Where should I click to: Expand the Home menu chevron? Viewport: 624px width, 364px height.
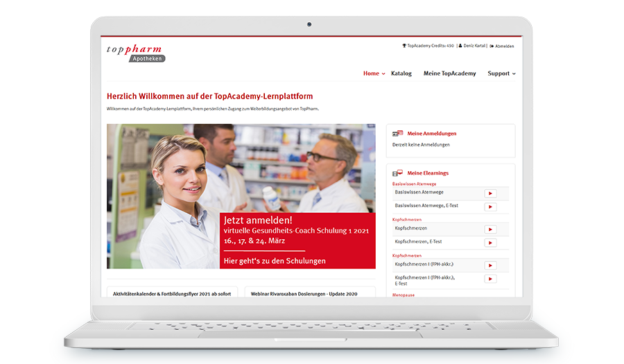tap(383, 73)
